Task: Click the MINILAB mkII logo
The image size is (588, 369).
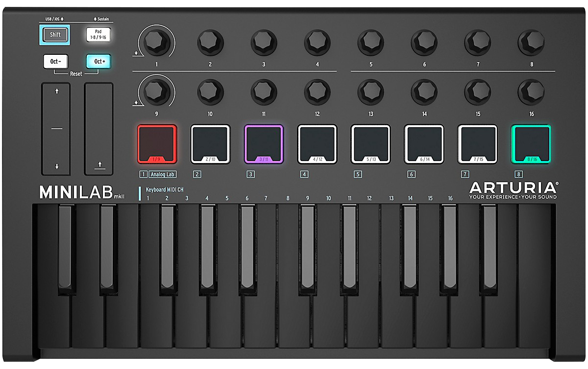Action: pos(82,192)
